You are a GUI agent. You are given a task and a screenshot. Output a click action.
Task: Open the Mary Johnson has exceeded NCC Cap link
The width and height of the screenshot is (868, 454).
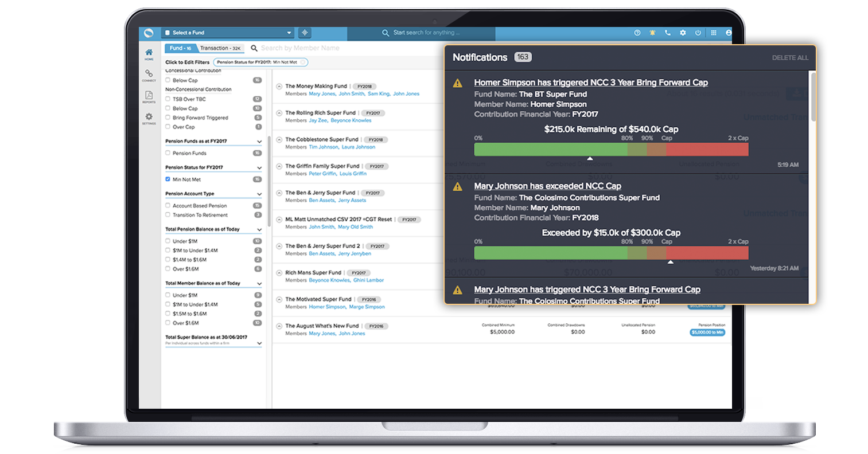[547, 186]
